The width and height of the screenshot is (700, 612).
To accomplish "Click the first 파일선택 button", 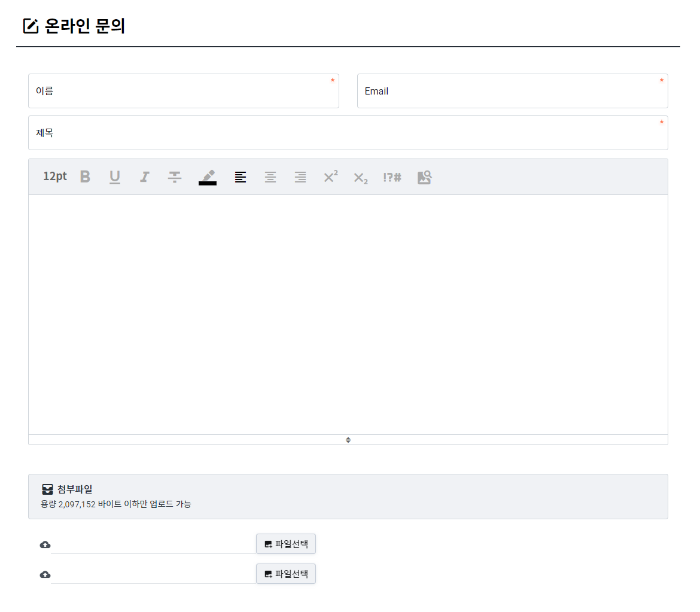I will tap(286, 544).
